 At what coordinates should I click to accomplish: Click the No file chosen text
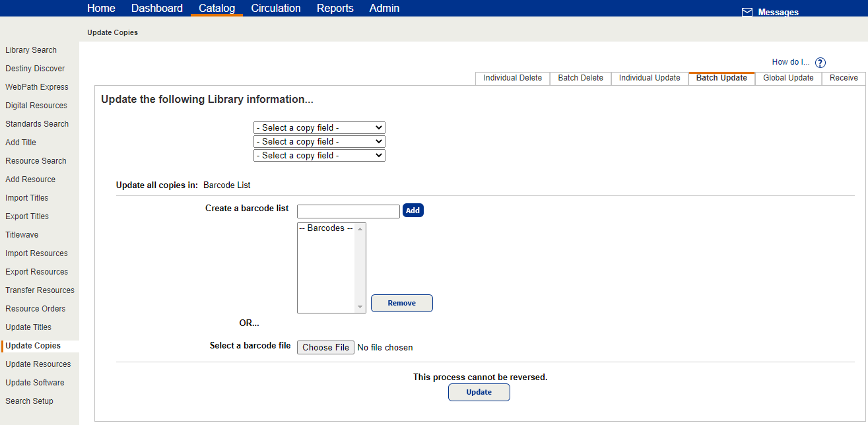(385, 348)
